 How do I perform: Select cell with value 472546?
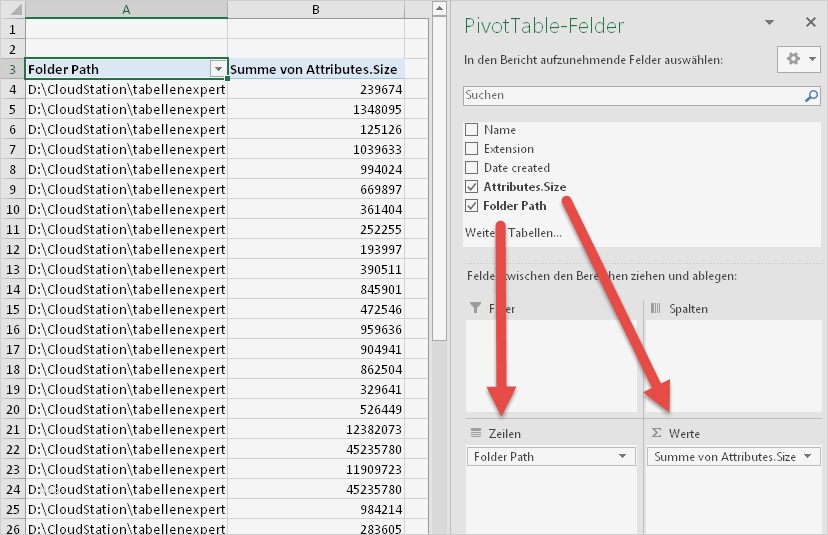point(316,309)
